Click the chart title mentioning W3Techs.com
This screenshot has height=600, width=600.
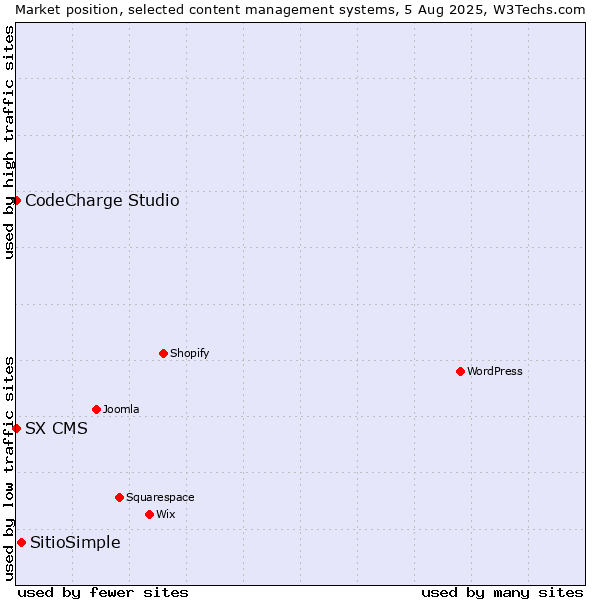tap(300, 10)
